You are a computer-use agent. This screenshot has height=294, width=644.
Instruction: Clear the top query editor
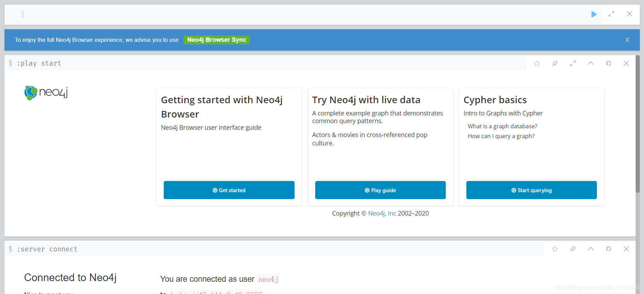[629, 14]
